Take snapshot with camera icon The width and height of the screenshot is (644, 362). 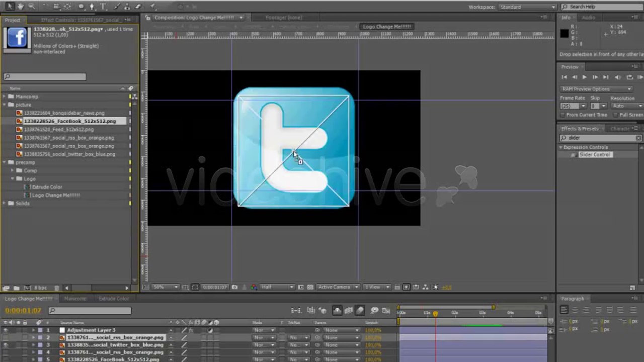pyautogui.click(x=234, y=287)
